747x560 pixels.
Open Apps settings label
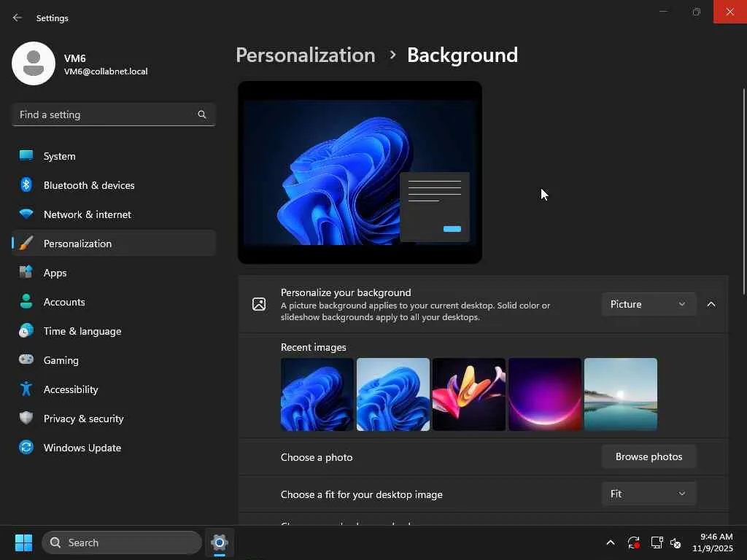tap(55, 273)
